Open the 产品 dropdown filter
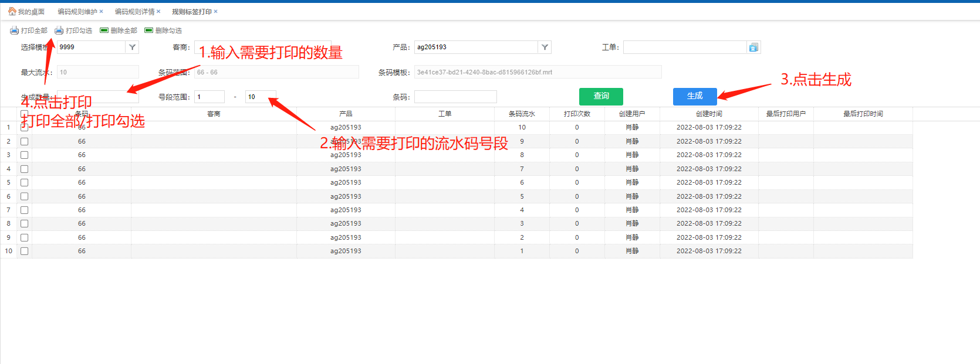980x364 pixels. 545,47
